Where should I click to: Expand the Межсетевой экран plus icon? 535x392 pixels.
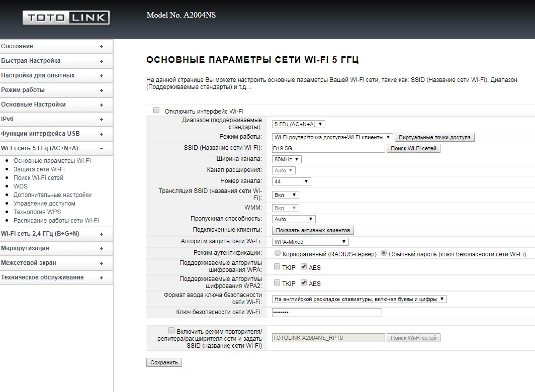102,263
